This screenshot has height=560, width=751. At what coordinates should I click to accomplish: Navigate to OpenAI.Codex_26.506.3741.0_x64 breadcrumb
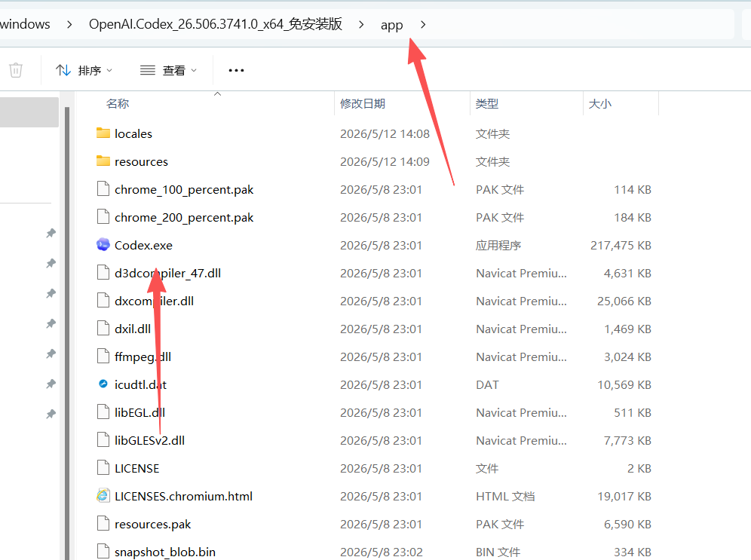click(x=216, y=24)
